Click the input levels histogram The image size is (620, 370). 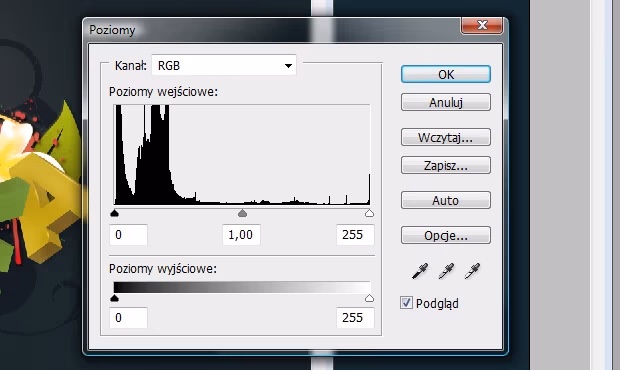pos(242,155)
